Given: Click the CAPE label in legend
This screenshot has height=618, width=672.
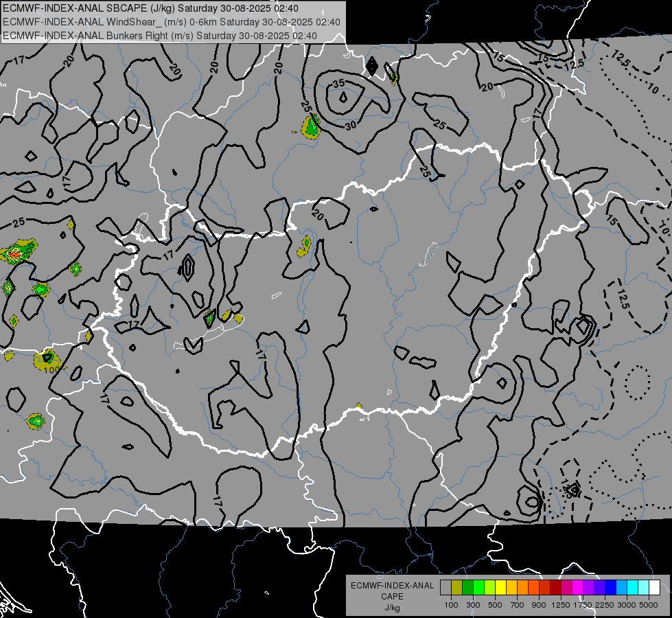Looking at the screenshot, I should [392, 597].
